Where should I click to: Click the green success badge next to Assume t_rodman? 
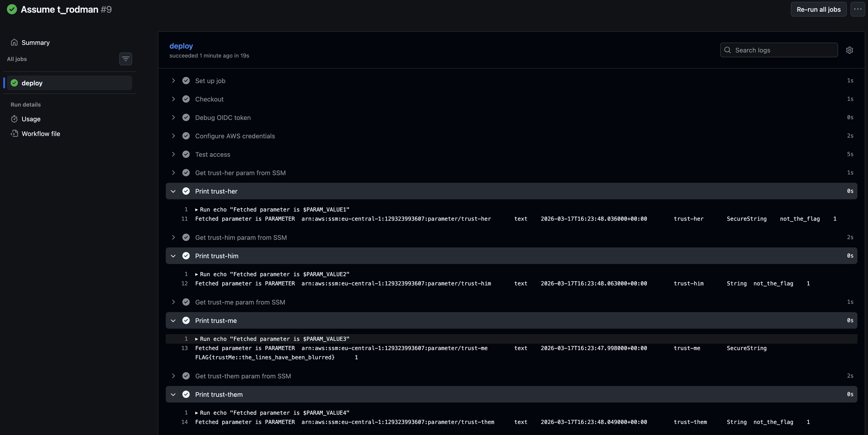coord(12,9)
